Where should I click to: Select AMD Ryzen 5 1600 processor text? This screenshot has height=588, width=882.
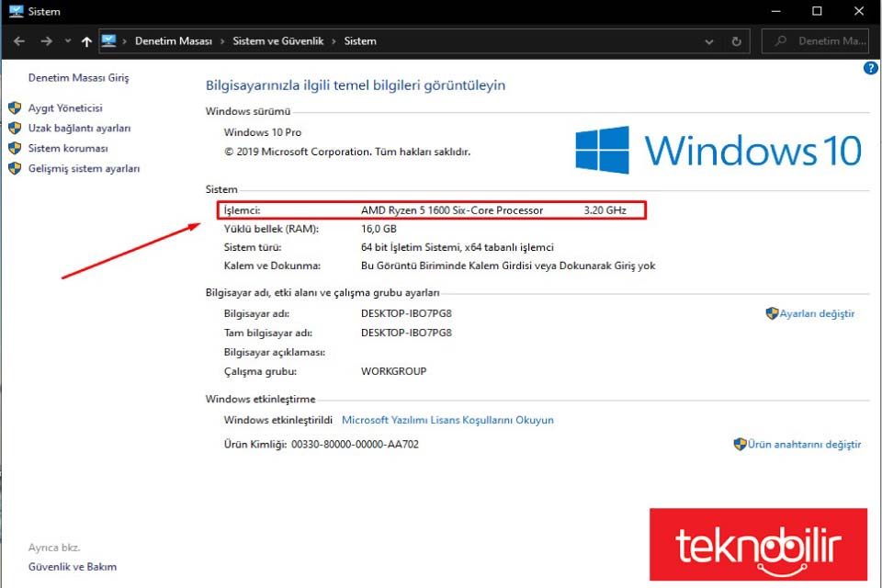click(452, 210)
